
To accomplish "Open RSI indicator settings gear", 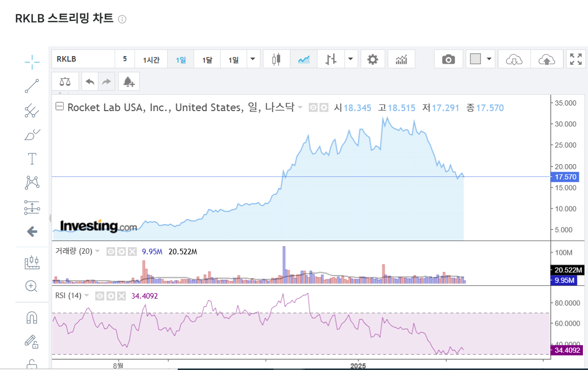I will point(111,296).
